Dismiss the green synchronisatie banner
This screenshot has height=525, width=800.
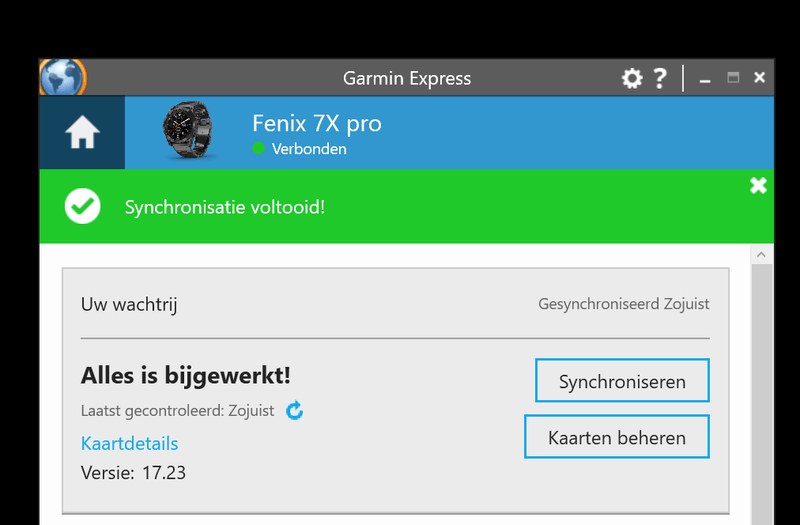(x=758, y=185)
